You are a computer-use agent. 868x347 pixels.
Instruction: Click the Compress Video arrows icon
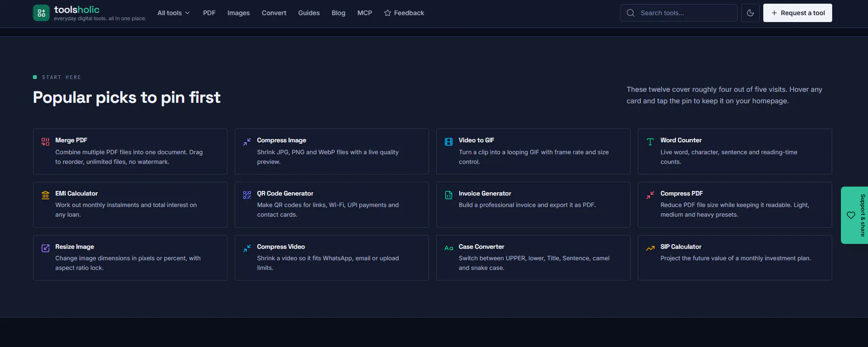[247, 248]
